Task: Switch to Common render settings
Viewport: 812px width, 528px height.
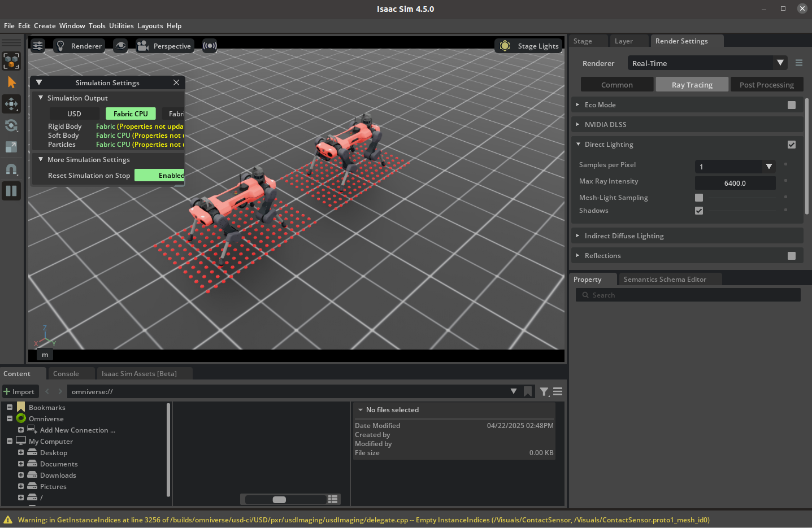Action: 617,85
